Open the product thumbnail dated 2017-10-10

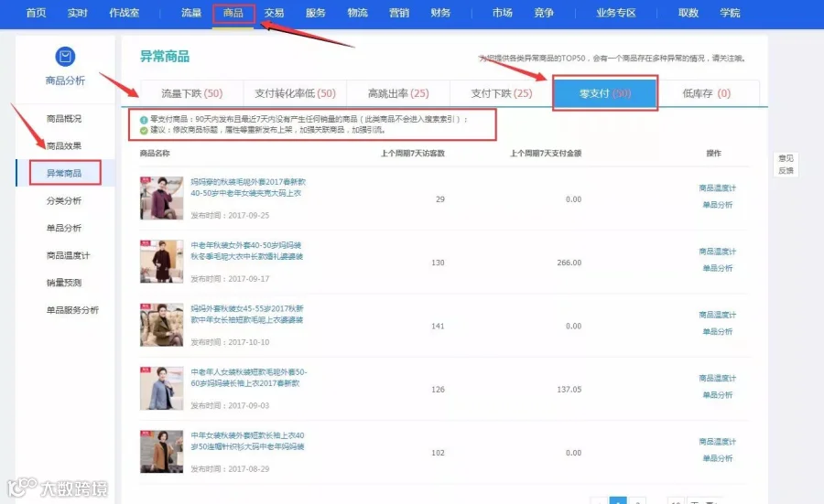(x=161, y=325)
